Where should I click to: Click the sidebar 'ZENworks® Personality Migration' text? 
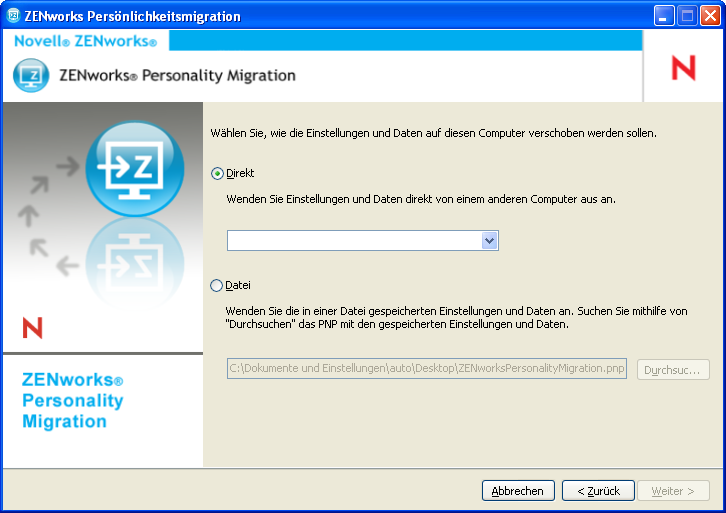point(73,400)
